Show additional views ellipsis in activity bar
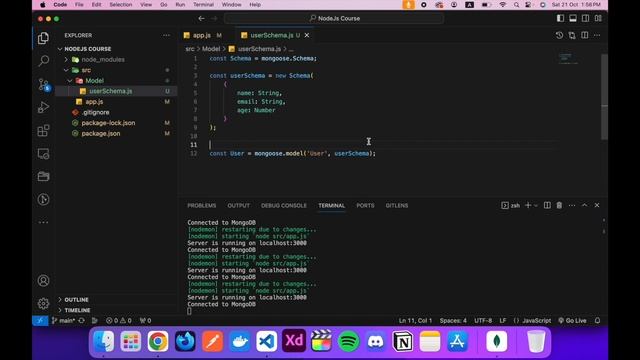 pos(43,222)
